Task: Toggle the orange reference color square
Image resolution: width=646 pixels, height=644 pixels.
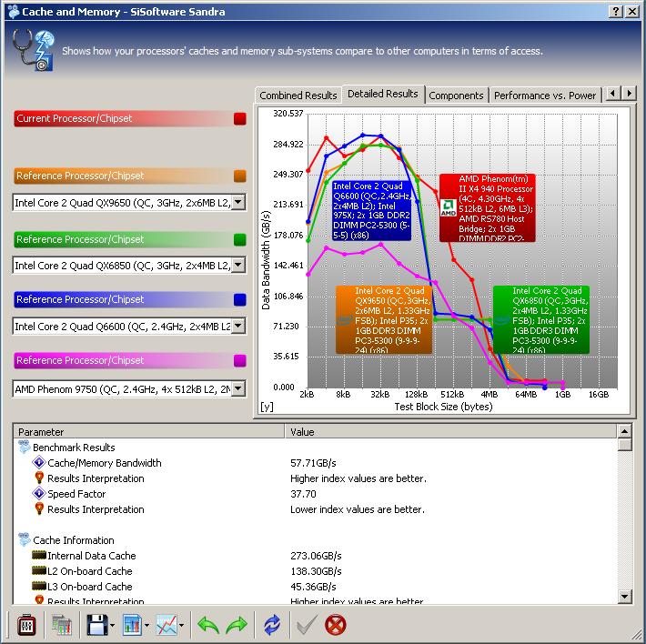Action: [240, 176]
